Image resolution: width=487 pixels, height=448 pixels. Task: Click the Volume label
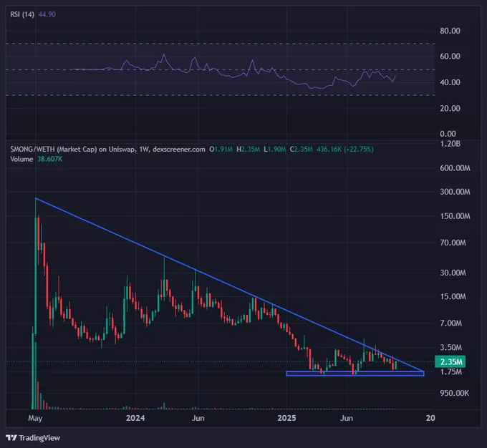pyautogui.click(x=21, y=160)
